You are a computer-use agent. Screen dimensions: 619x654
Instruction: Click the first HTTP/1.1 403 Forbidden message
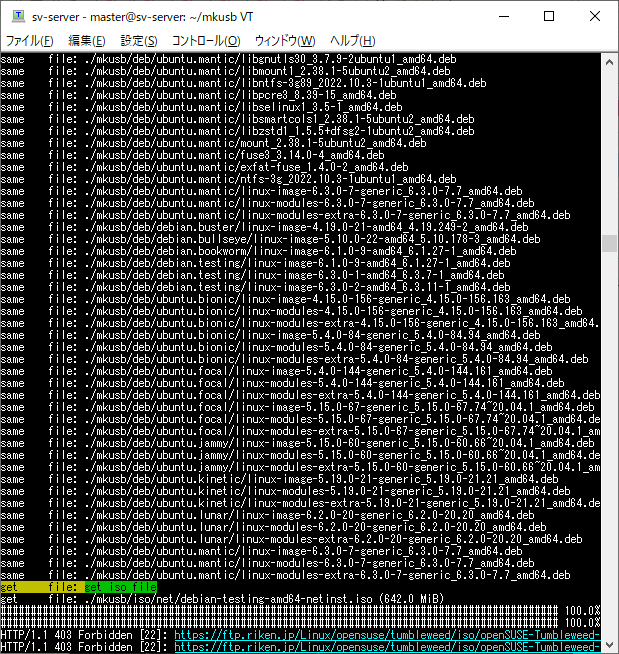click(x=84, y=635)
